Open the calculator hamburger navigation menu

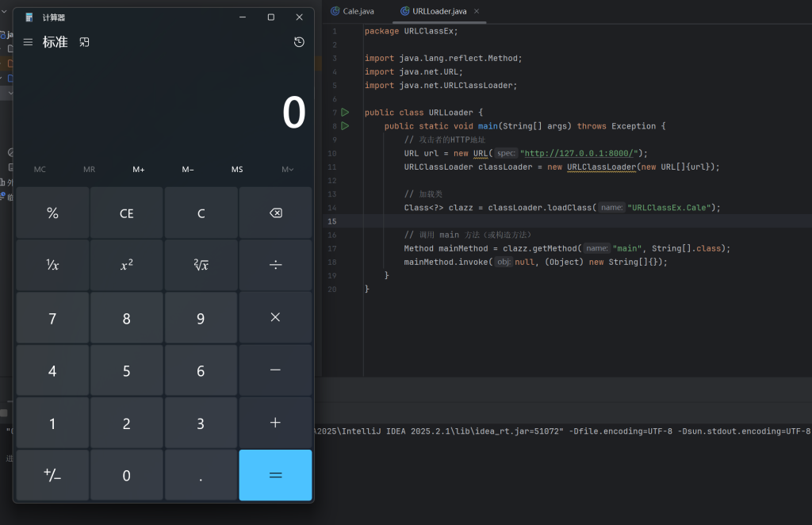pyautogui.click(x=28, y=42)
